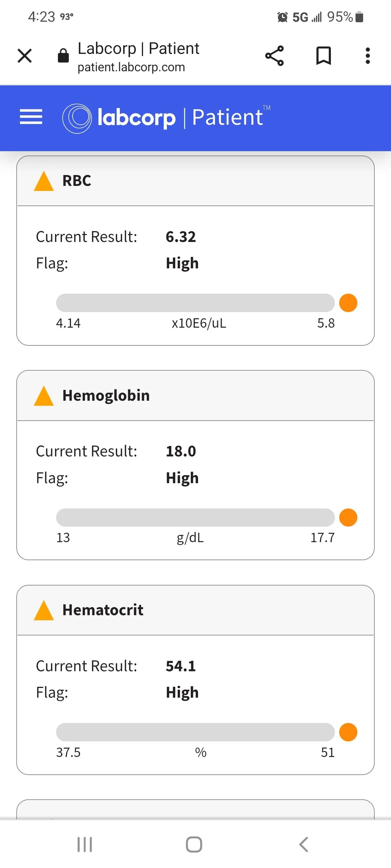Select the RBC result card header

click(195, 181)
